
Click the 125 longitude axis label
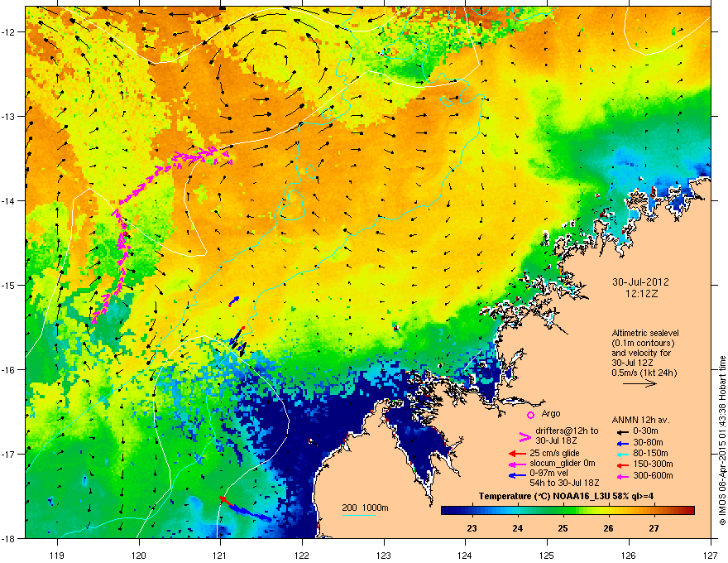547,555
